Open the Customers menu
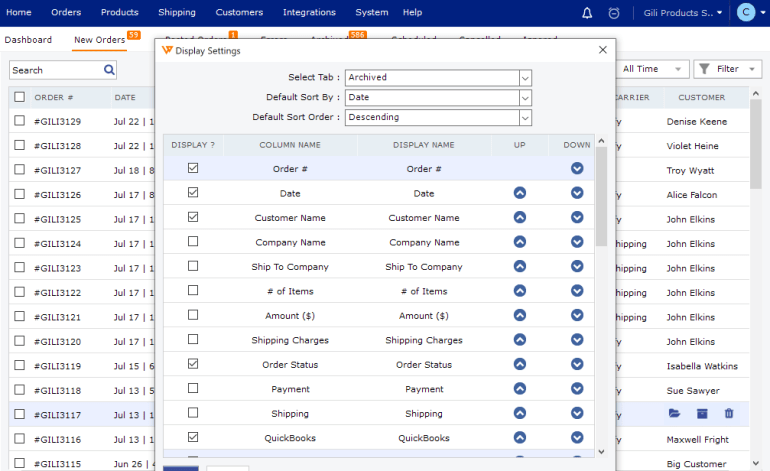The height and width of the screenshot is (471, 770). [x=239, y=12]
